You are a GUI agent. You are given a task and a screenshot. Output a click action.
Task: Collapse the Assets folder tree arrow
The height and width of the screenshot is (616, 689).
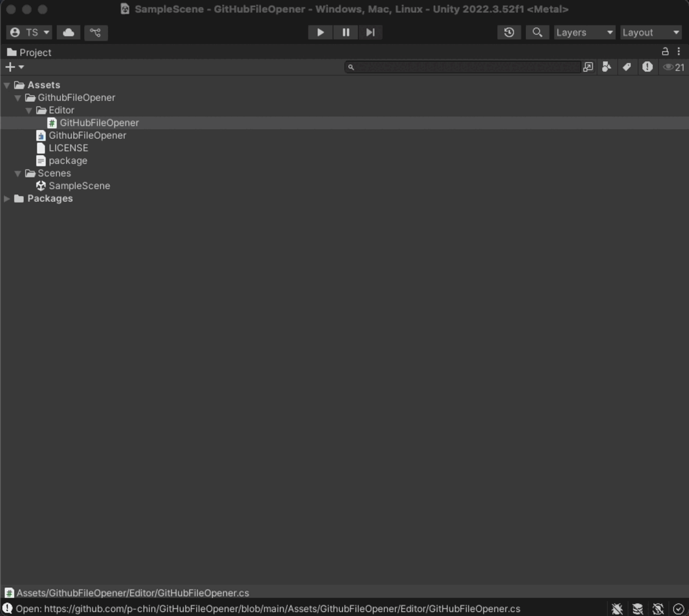click(7, 85)
